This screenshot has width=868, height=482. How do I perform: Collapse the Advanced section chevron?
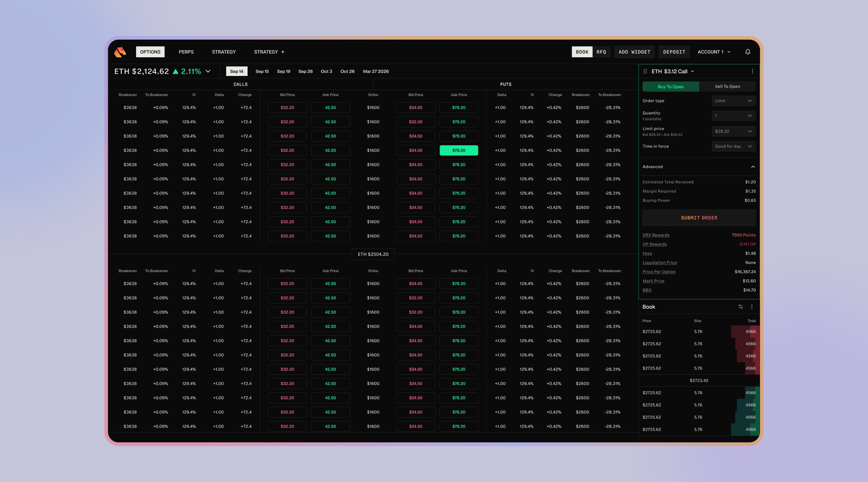[753, 167]
